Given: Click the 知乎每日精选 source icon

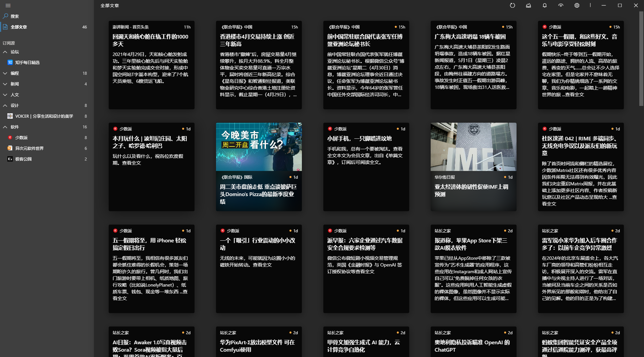Looking at the screenshot, I should [x=10, y=62].
